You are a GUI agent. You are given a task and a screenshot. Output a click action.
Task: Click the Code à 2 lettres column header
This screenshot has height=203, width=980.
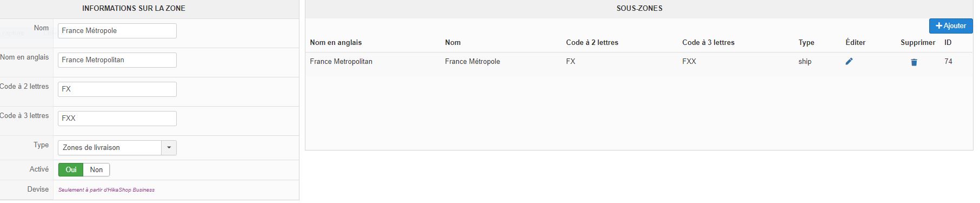point(592,43)
